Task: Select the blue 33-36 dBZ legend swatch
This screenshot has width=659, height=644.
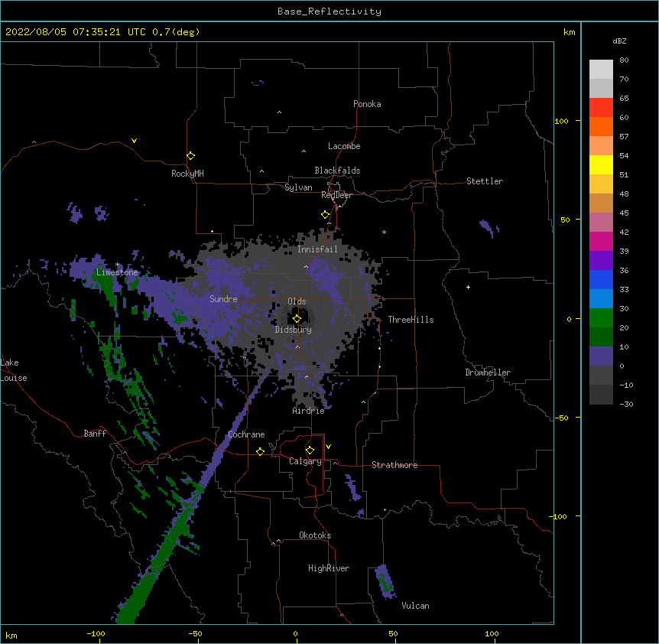Action: pyautogui.click(x=601, y=279)
